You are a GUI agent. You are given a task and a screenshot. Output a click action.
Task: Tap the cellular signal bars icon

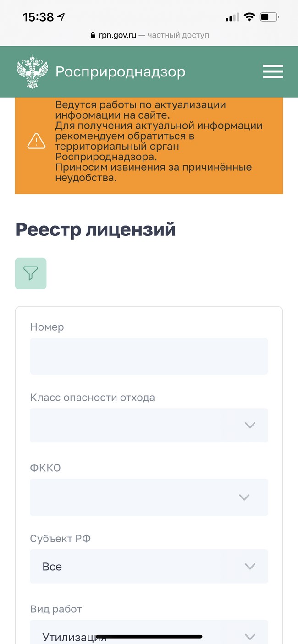pos(232,17)
